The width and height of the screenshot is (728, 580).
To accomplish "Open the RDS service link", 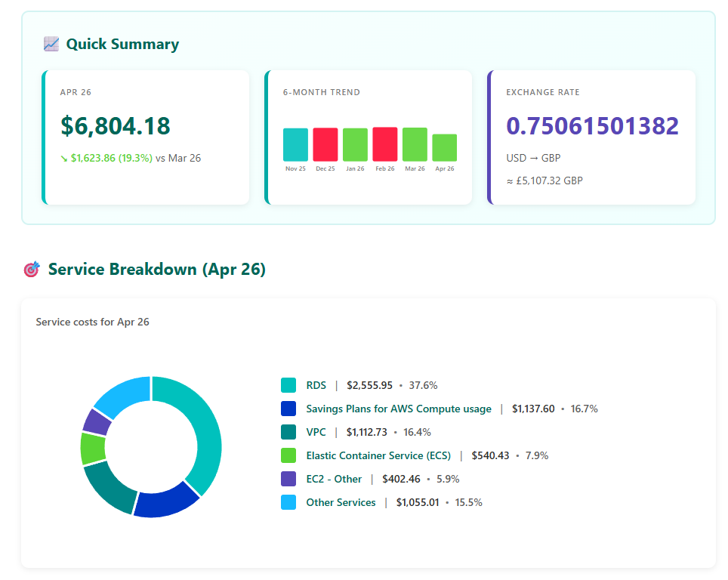I will pyautogui.click(x=316, y=385).
